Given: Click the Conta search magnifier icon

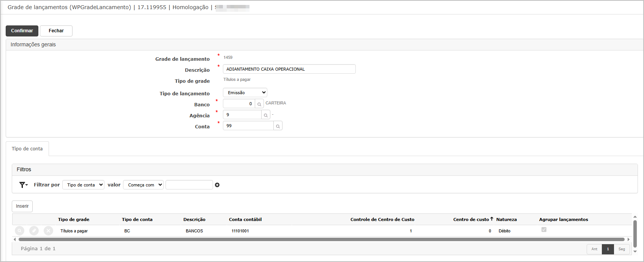Looking at the screenshot, I should 278,126.
